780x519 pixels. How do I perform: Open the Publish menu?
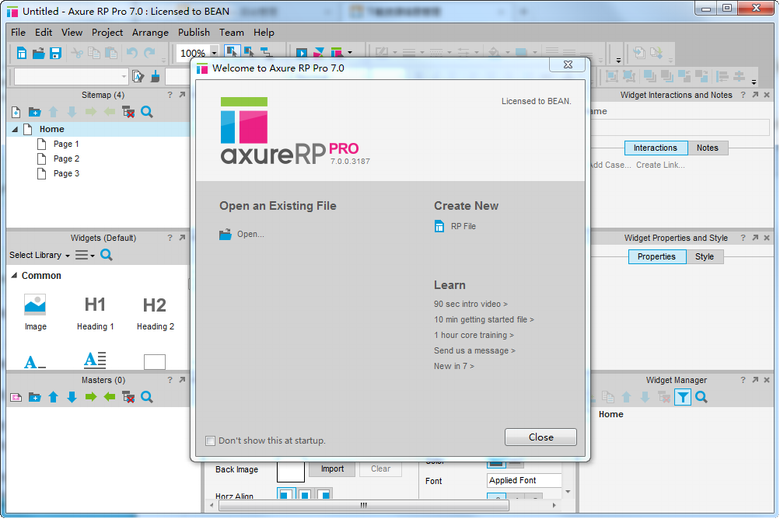(x=194, y=32)
